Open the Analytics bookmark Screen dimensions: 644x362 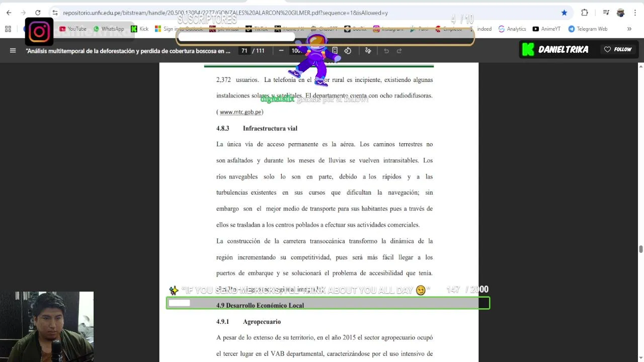point(512,29)
